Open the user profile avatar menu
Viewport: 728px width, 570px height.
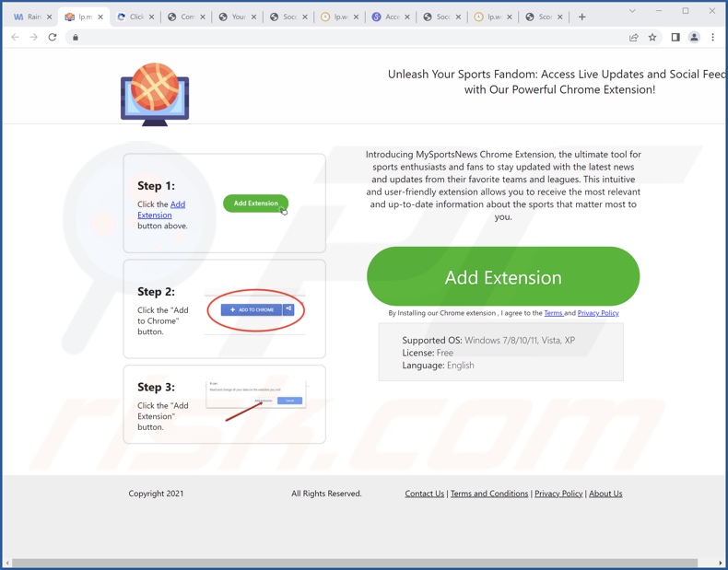click(x=694, y=38)
